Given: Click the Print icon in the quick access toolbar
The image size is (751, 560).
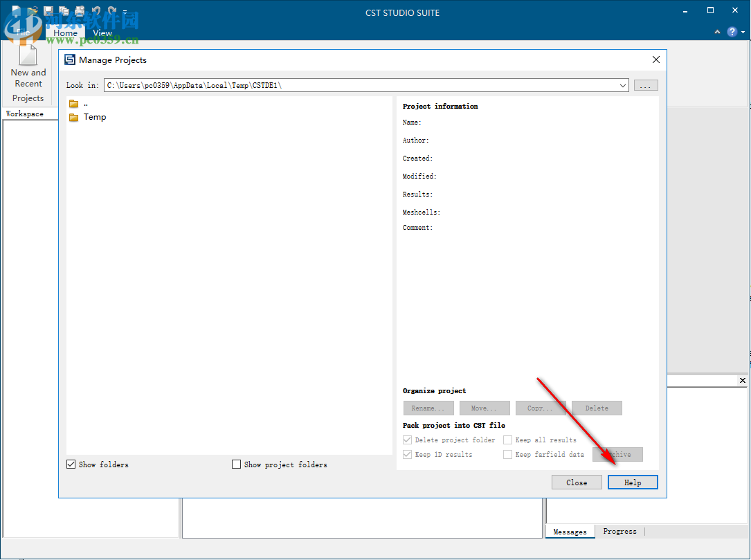Looking at the screenshot, I should (78, 10).
